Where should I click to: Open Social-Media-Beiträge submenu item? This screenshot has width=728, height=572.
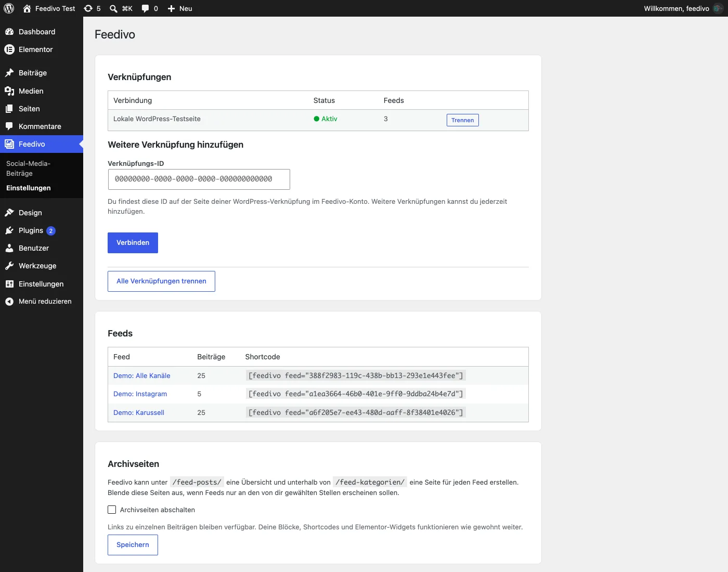pyautogui.click(x=28, y=168)
